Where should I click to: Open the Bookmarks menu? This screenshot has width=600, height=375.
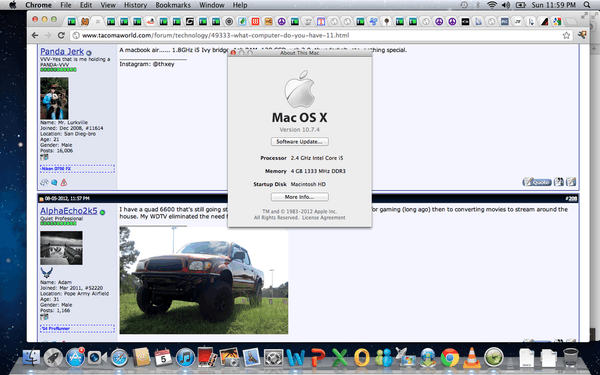tap(173, 5)
